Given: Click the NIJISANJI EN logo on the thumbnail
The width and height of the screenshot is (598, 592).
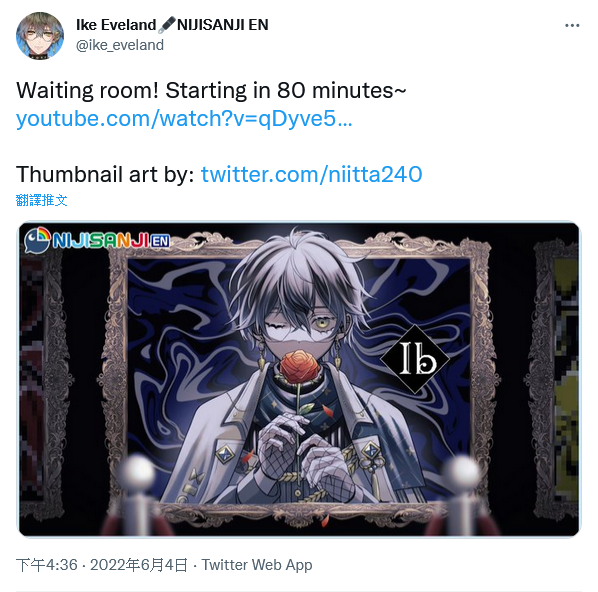Looking at the screenshot, I should [97, 240].
